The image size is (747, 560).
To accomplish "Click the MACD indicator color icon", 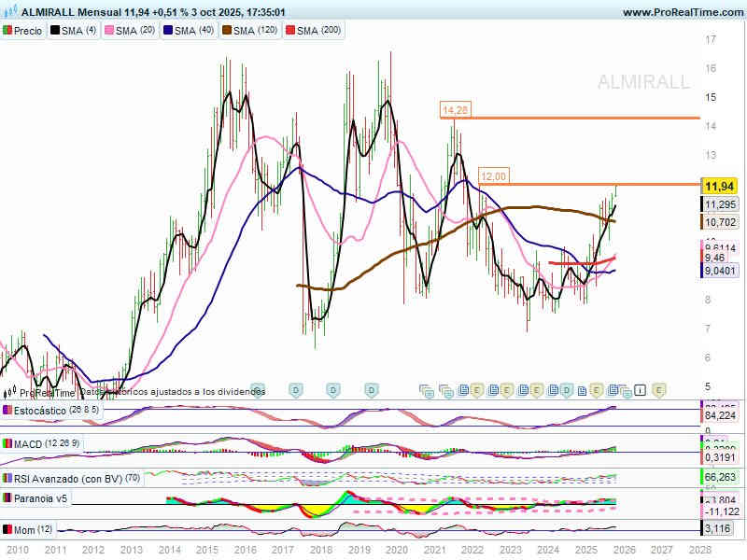I will [x=8, y=443].
